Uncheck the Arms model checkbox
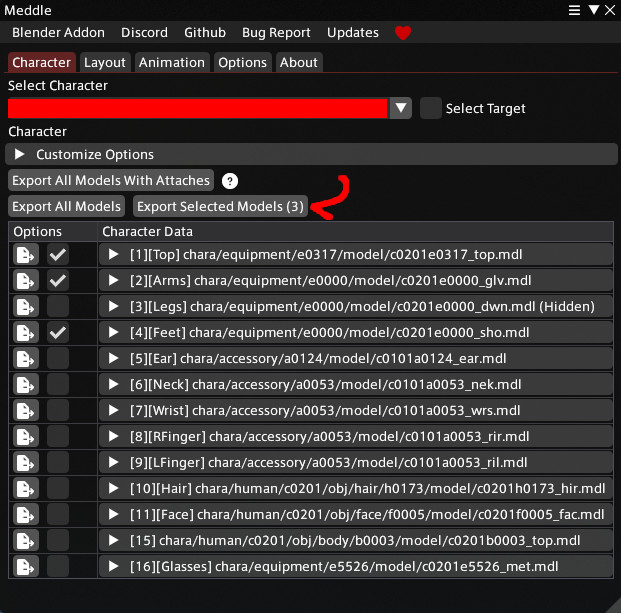 click(x=58, y=281)
